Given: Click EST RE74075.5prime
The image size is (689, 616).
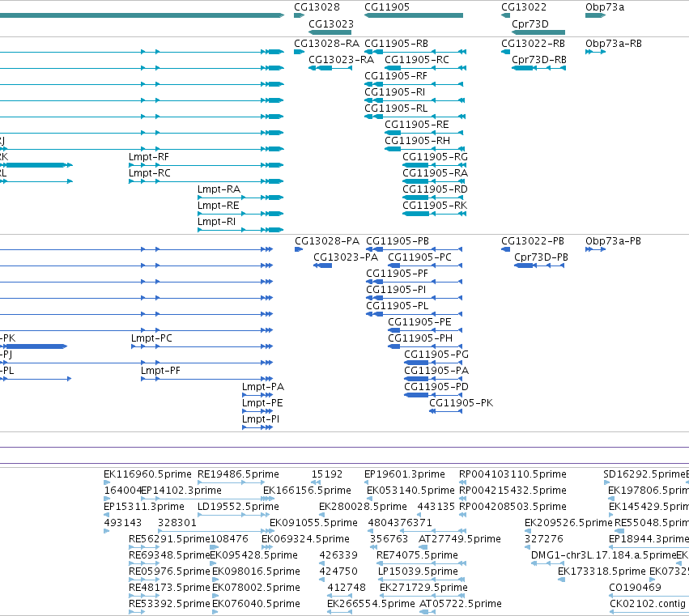Looking at the screenshot, I should coord(418,555).
